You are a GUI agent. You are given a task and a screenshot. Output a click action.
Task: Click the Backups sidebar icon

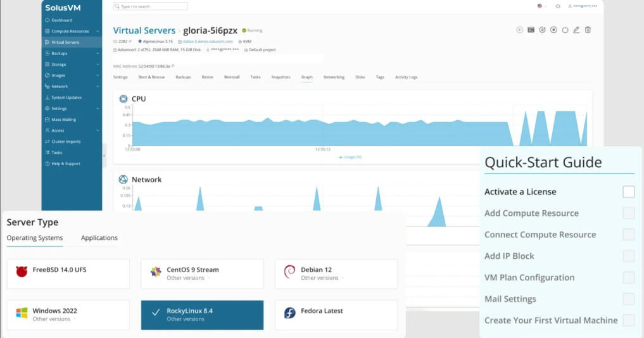point(47,53)
